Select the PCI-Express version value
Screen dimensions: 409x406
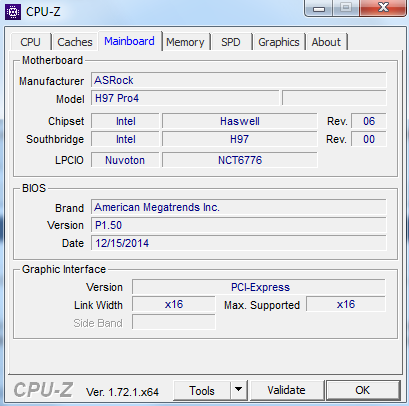pos(259,287)
